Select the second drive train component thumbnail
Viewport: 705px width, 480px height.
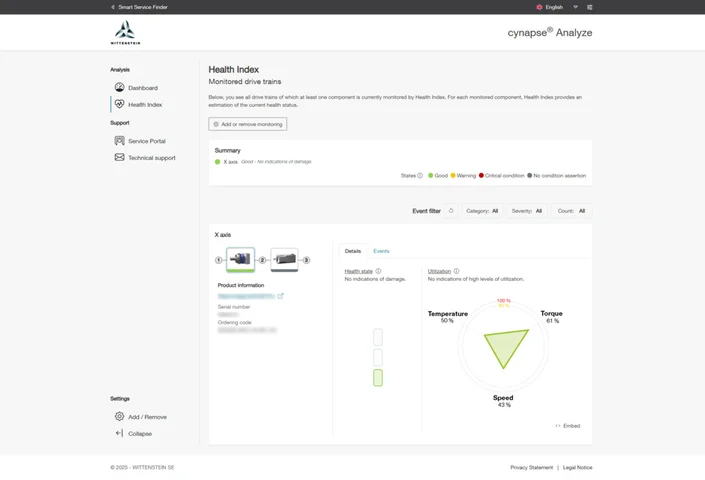[284, 260]
